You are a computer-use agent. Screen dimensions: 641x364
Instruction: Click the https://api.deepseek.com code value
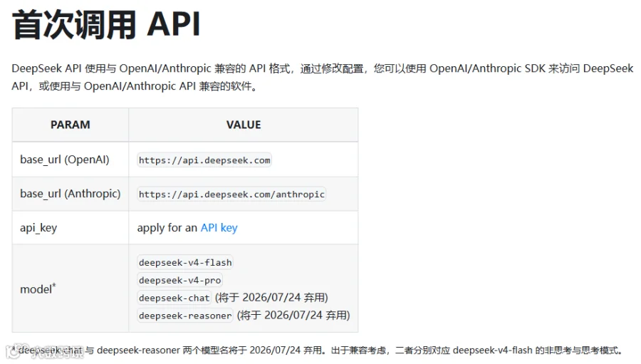pos(204,160)
